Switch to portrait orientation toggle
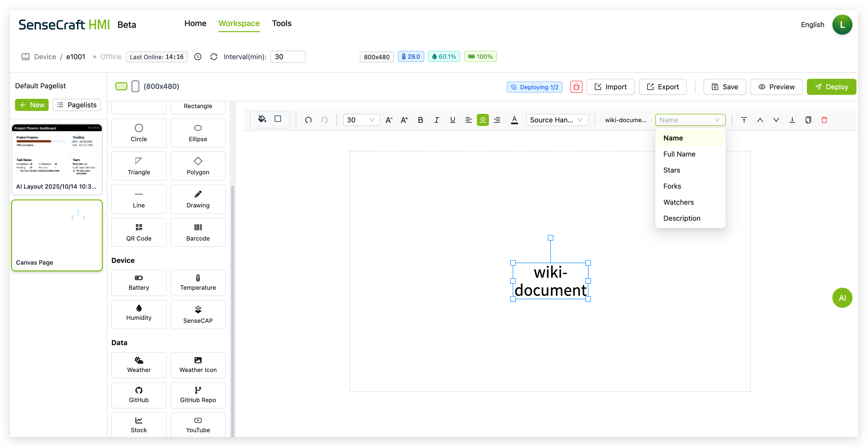 (x=135, y=86)
